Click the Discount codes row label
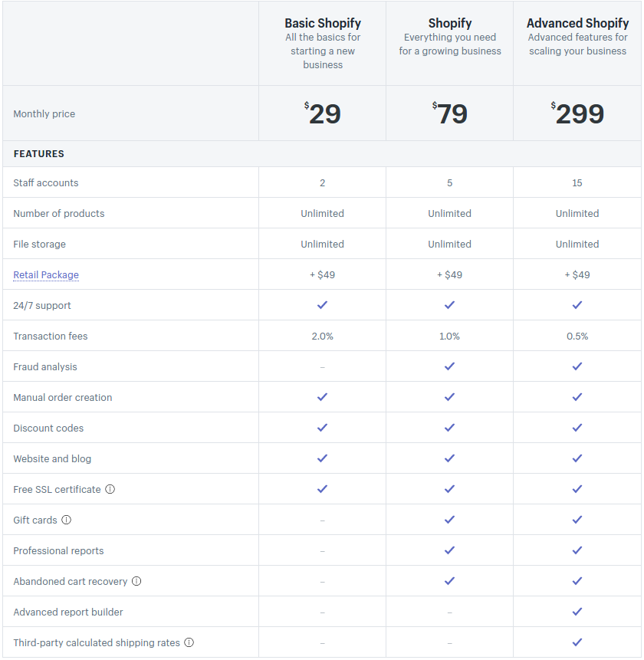Image resolution: width=644 pixels, height=660 pixels. 48,428
